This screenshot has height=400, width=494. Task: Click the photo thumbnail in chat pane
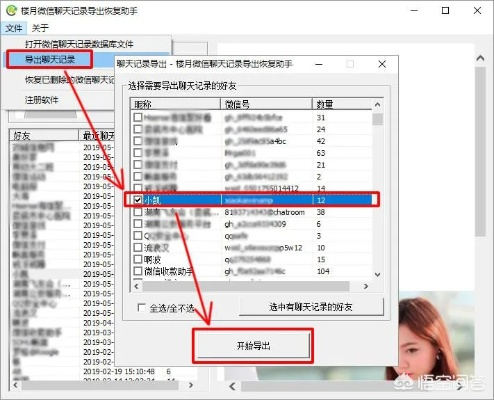tap(437, 336)
